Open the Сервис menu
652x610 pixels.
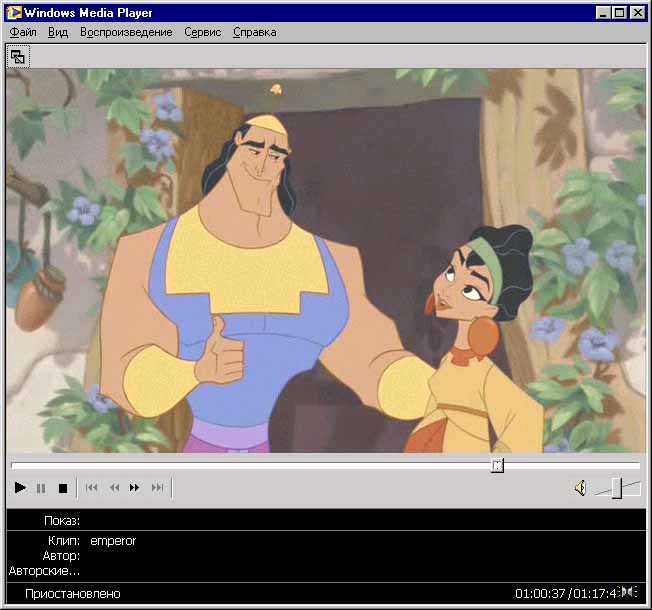click(204, 32)
